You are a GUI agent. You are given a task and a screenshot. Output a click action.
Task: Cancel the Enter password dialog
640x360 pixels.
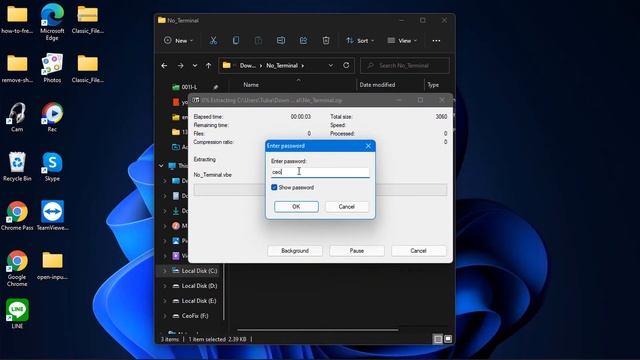click(347, 207)
